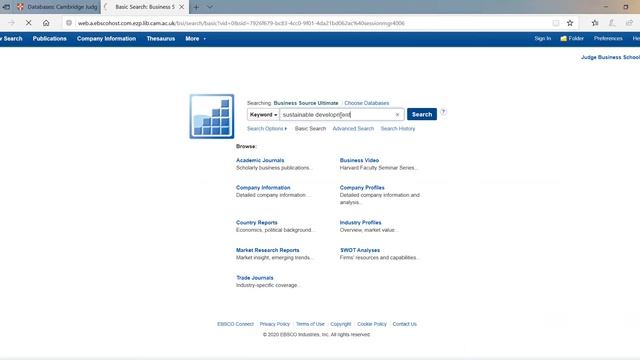The width and height of the screenshot is (640, 360).
Task: Expand Search Options
Action: click(267, 129)
